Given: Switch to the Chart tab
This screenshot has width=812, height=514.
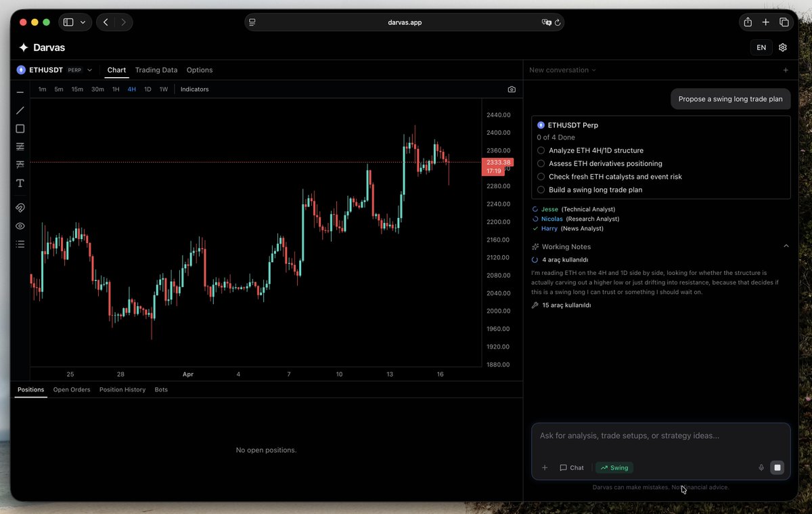Looking at the screenshot, I should pyautogui.click(x=116, y=70).
